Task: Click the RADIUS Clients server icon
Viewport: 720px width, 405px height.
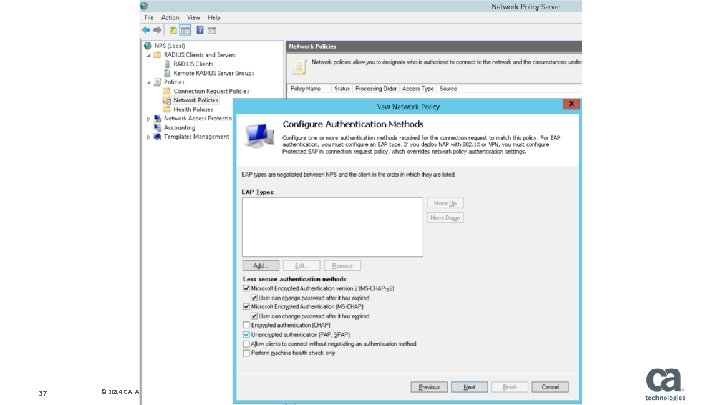Action: [x=167, y=64]
